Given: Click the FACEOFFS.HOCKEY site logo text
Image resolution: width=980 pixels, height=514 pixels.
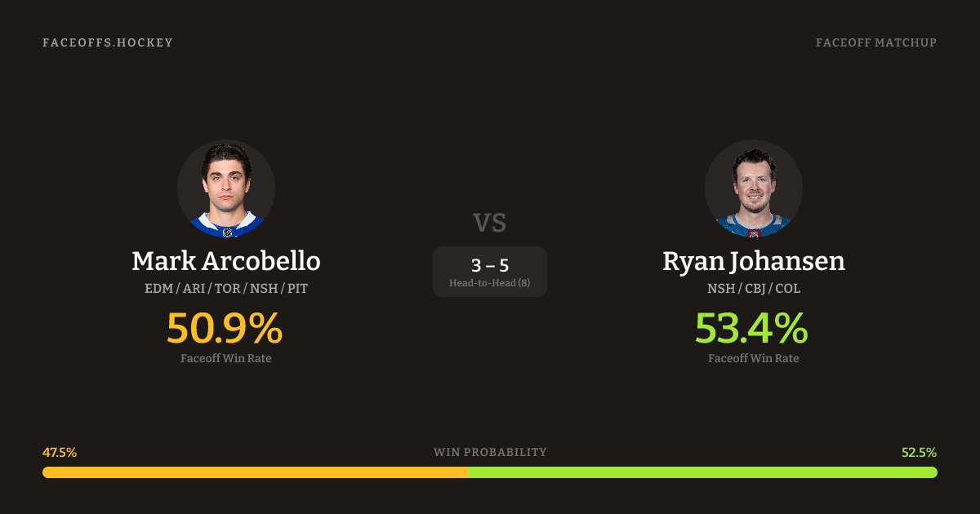Looking at the screenshot, I should [x=108, y=42].
